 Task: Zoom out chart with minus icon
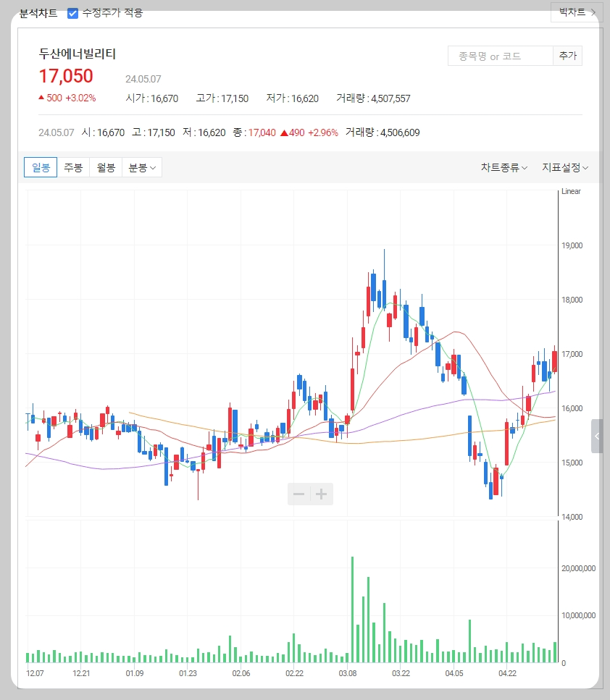tap(299, 494)
